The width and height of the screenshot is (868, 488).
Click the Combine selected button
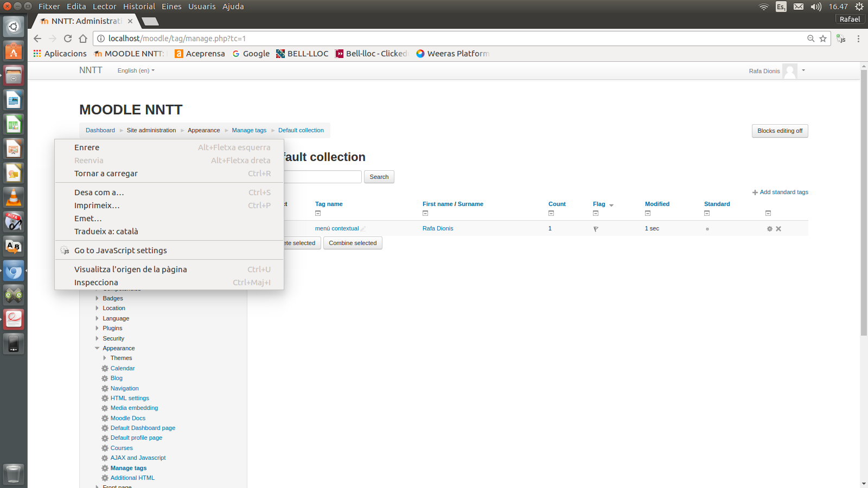(353, 243)
